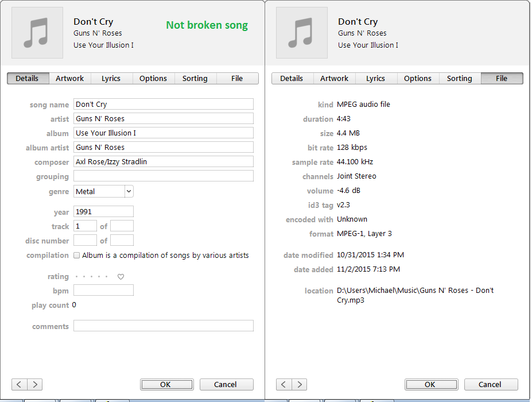Image resolution: width=532 pixels, height=402 pixels.
Task: Switch to Artwork tab in left dialog
Action: [x=70, y=79]
